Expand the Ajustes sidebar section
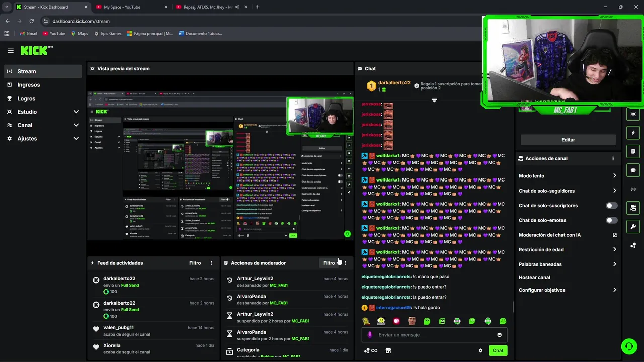The image size is (644, 362). 76,139
